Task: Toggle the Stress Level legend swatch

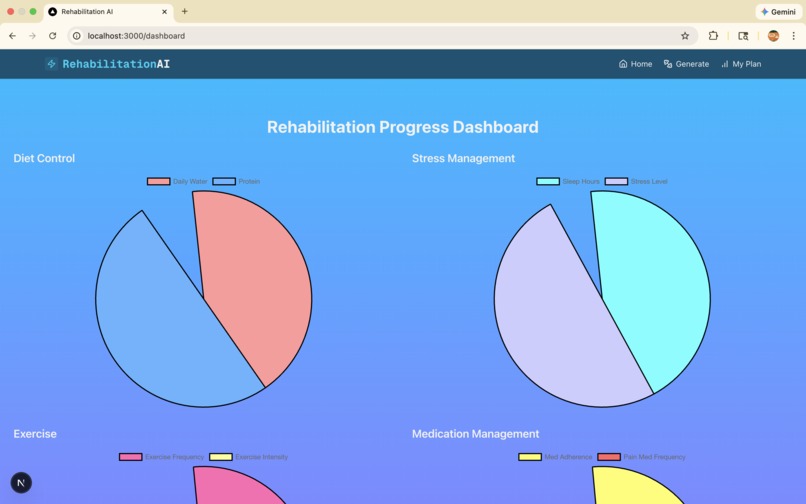Action: pos(616,182)
